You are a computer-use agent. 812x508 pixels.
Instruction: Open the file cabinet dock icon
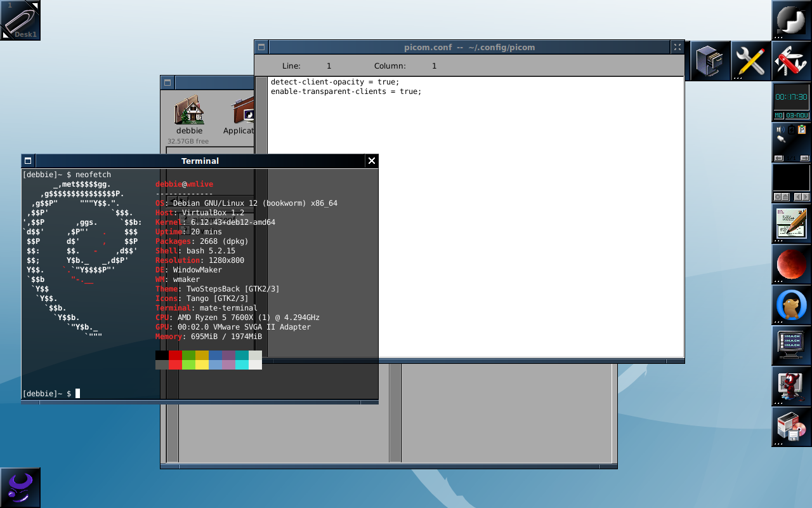pos(710,61)
